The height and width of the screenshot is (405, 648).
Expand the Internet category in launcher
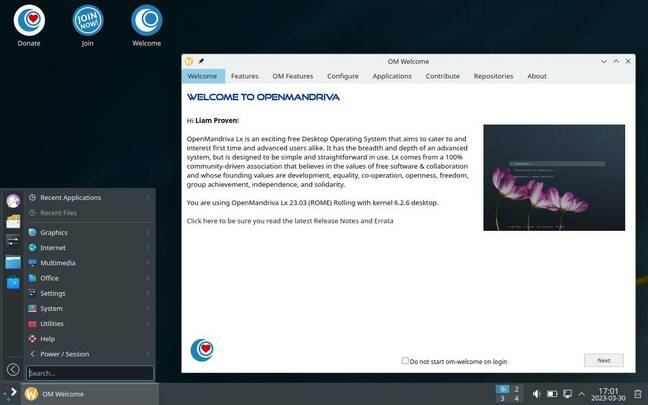pyautogui.click(x=90, y=248)
